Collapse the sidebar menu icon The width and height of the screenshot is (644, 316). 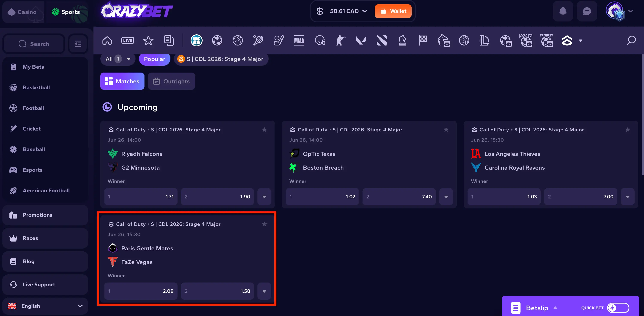coord(78,44)
